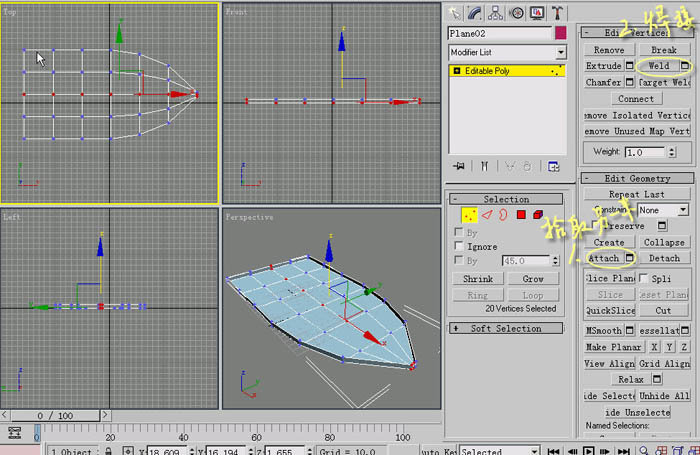Step time slider forward arrow
Viewport: 700px width, 455px height.
click(105, 415)
